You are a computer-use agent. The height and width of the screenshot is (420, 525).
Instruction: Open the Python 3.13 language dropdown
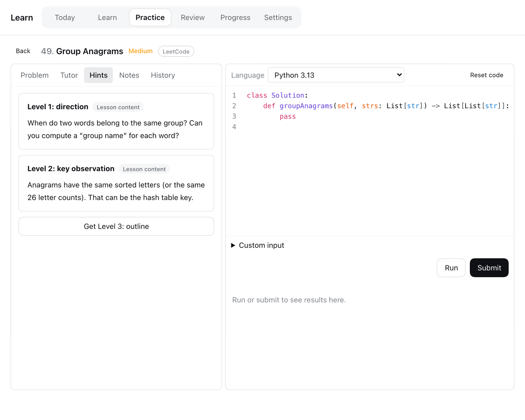(336, 75)
